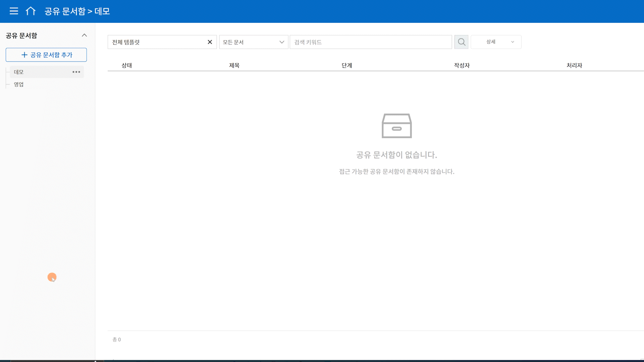Select the 데모 shared folder
644x362 pixels.
[19, 72]
